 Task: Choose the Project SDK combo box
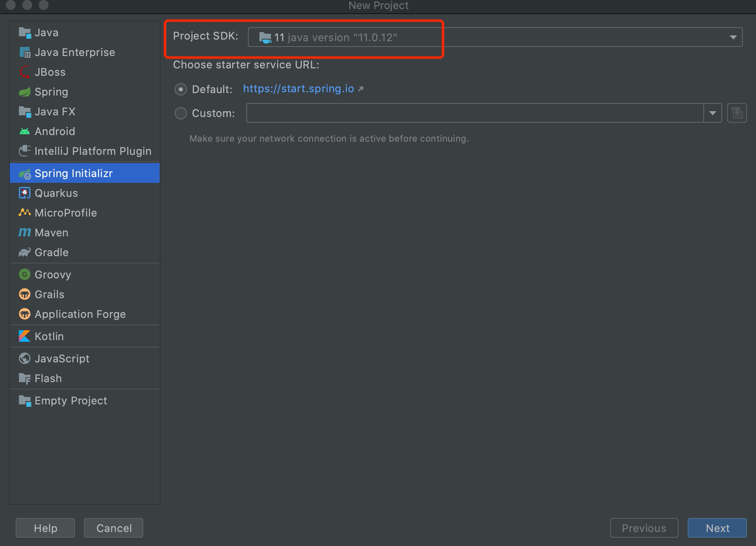[x=495, y=37]
